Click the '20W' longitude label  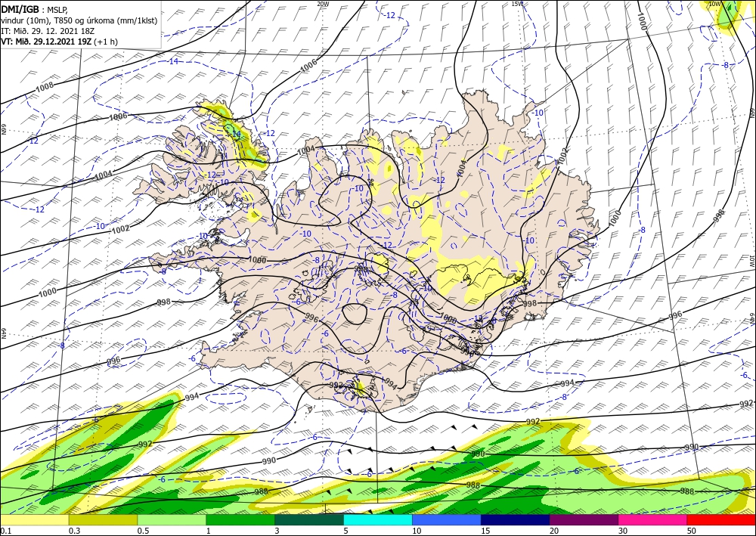tap(323, 4)
